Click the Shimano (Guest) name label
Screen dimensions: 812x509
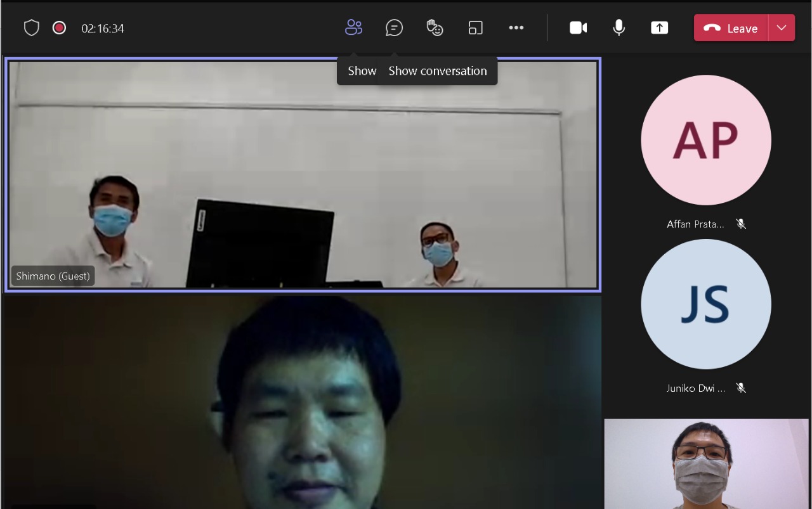click(53, 276)
